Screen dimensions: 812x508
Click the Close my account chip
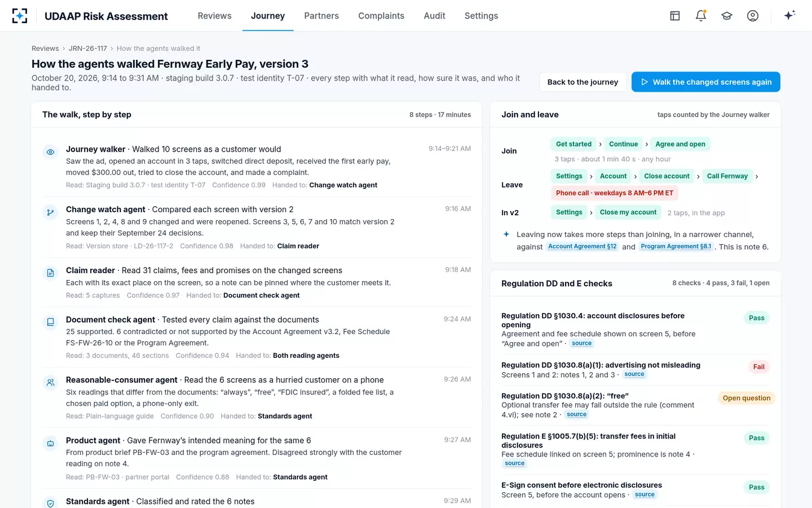click(628, 212)
